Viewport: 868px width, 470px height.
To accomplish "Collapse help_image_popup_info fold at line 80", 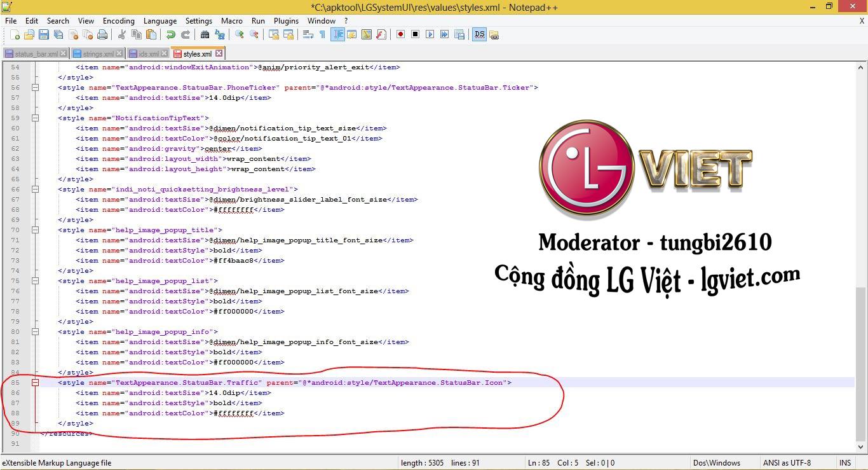I will 36,332.
